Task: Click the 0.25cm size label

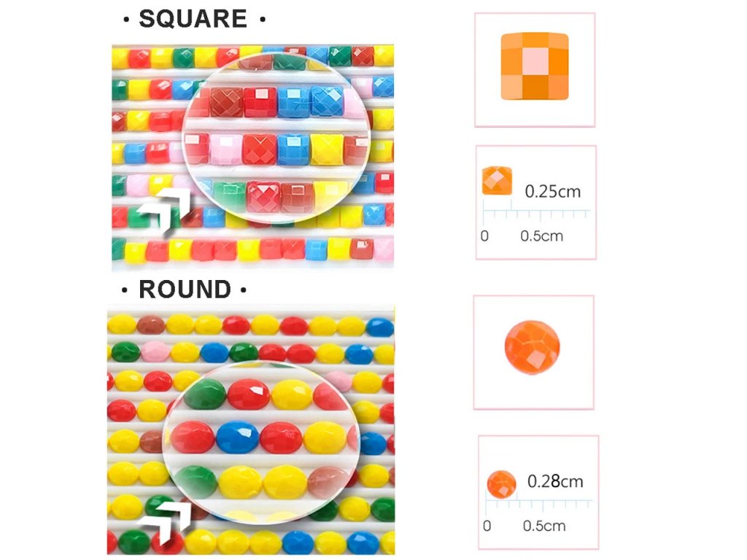Action: coord(553,192)
